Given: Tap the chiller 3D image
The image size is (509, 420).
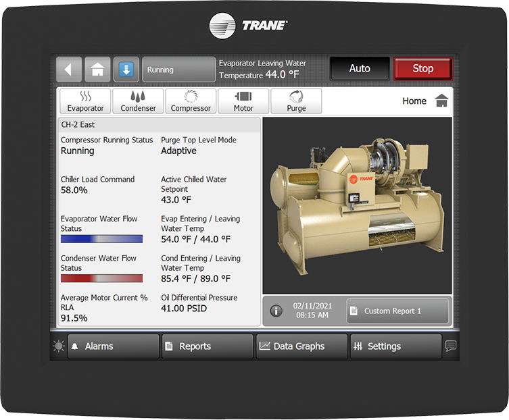Looking at the screenshot, I should pyautogui.click(x=357, y=206).
